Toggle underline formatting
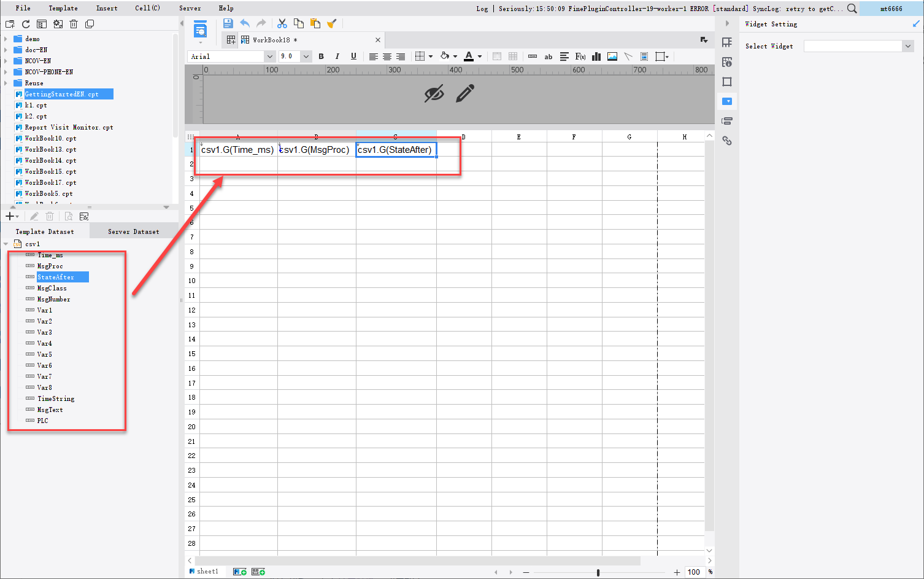The image size is (924, 579). point(353,56)
